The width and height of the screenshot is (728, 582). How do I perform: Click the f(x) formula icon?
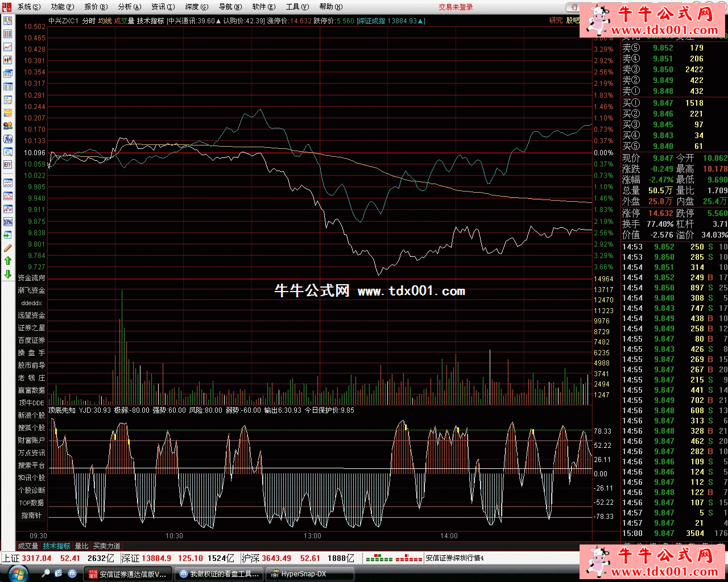[8, 139]
